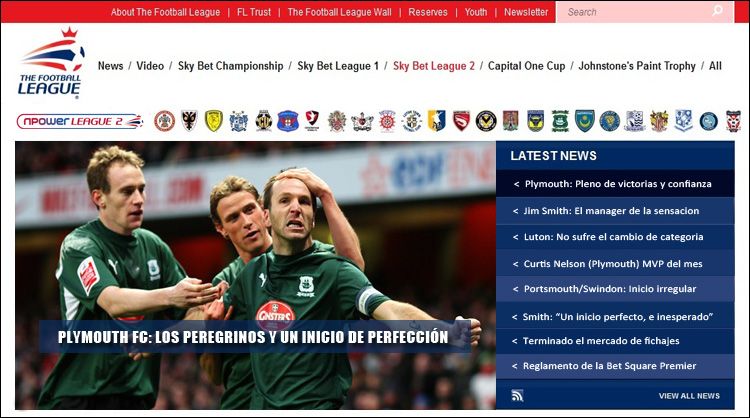Open the RSS feed icon
750x418 pixels.
518,396
